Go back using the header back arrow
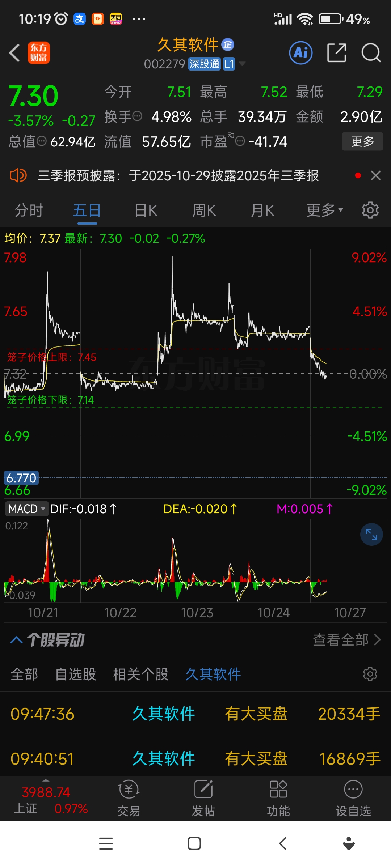 coord(14,53)
